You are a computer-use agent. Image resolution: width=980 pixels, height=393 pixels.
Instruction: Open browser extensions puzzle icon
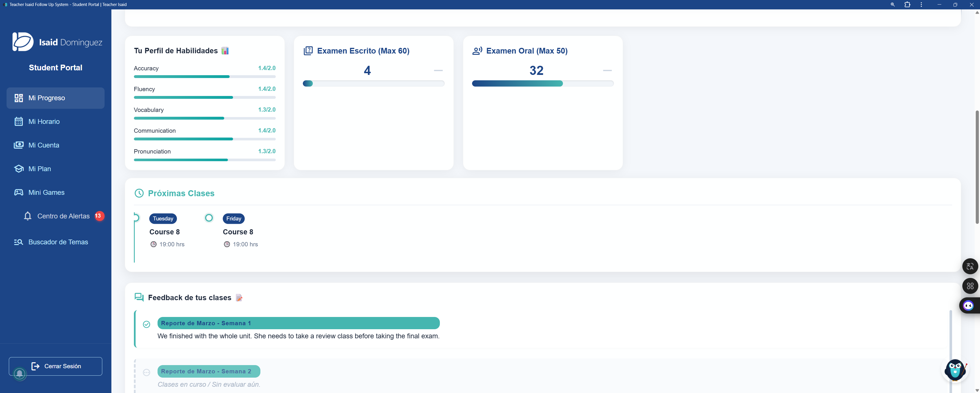(x=907, y=5)
